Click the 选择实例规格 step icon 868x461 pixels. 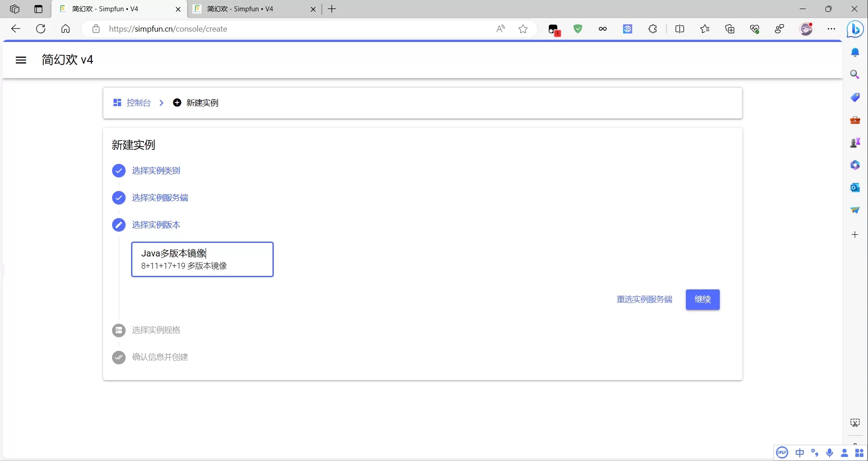point(119,331)
